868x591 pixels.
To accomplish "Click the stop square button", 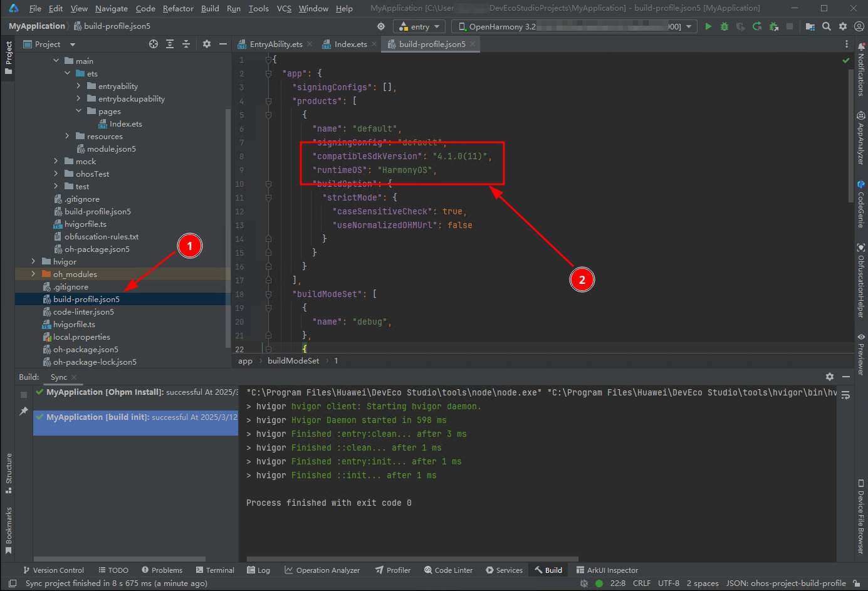I will point(790,26).
